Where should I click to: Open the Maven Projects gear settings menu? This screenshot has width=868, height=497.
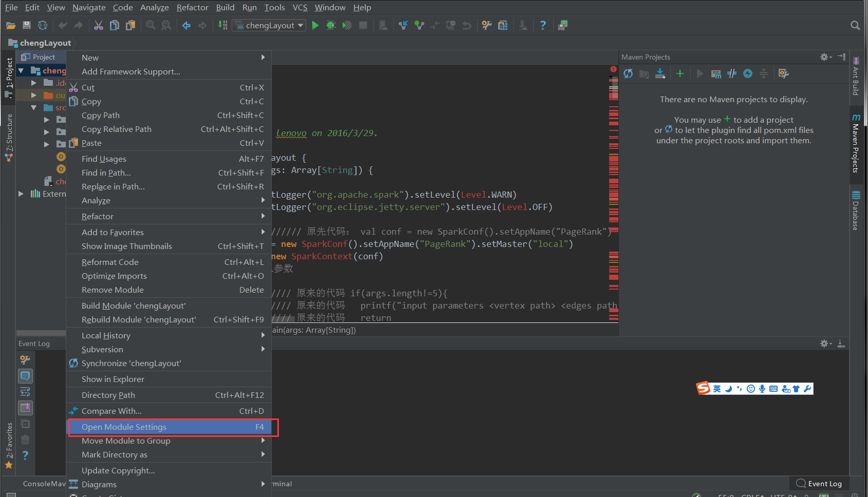pyautogui.click(x=824, y=57)
